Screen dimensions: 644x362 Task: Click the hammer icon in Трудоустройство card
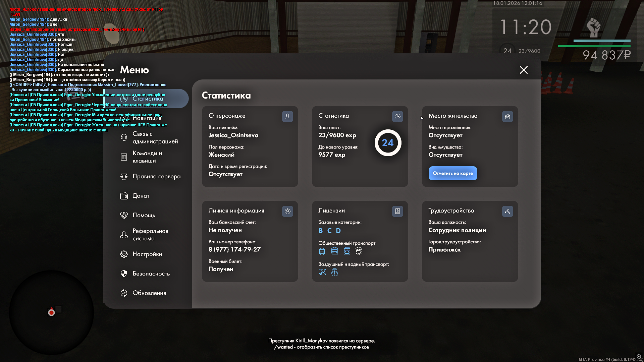point(507,212)
